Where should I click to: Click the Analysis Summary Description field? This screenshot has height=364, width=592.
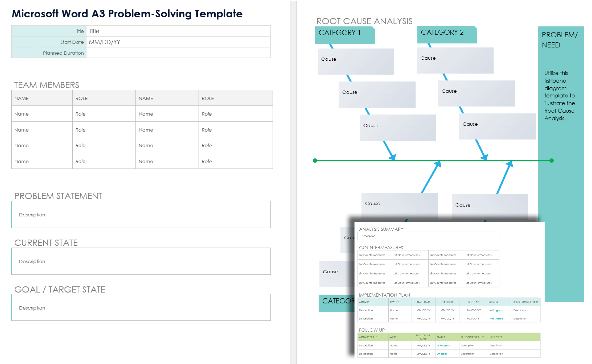429,236
